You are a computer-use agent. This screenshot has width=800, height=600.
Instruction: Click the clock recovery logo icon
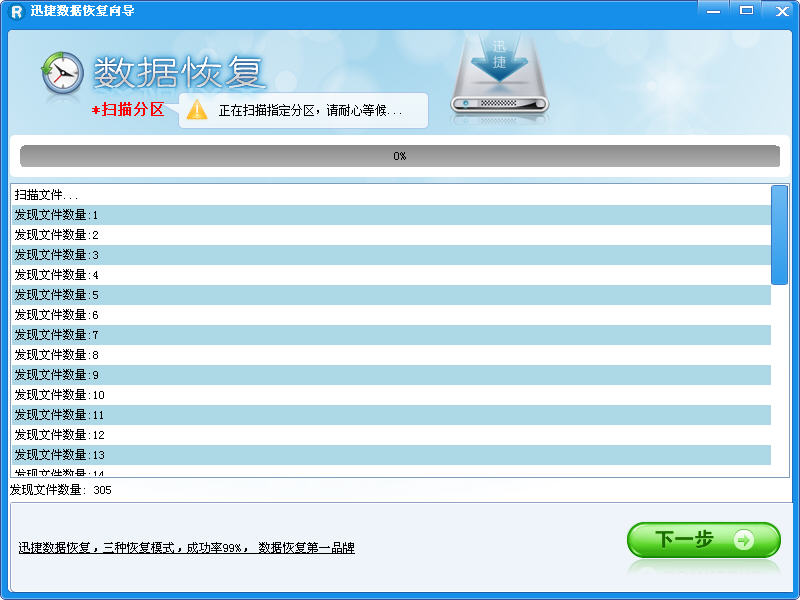click(x=62, y=73)
